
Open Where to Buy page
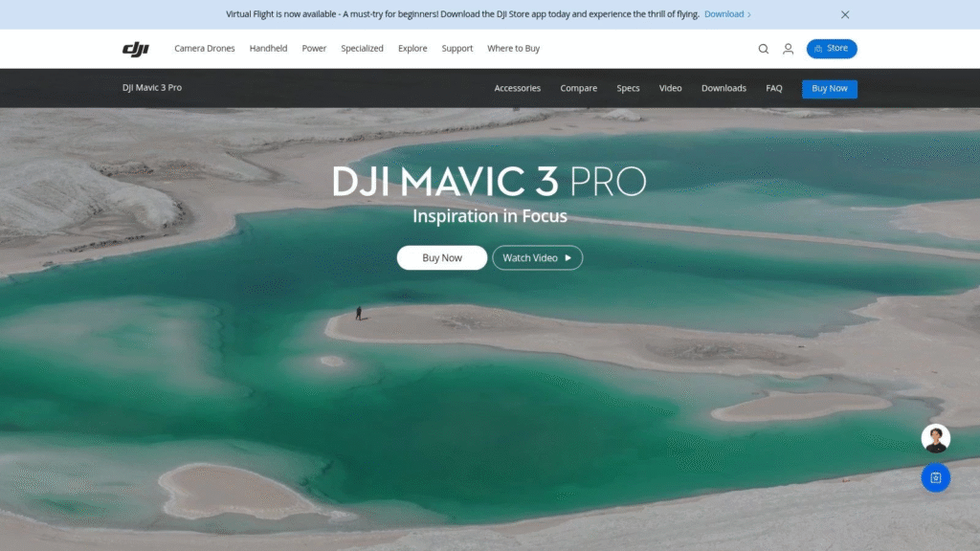click(x=513, y=49)
